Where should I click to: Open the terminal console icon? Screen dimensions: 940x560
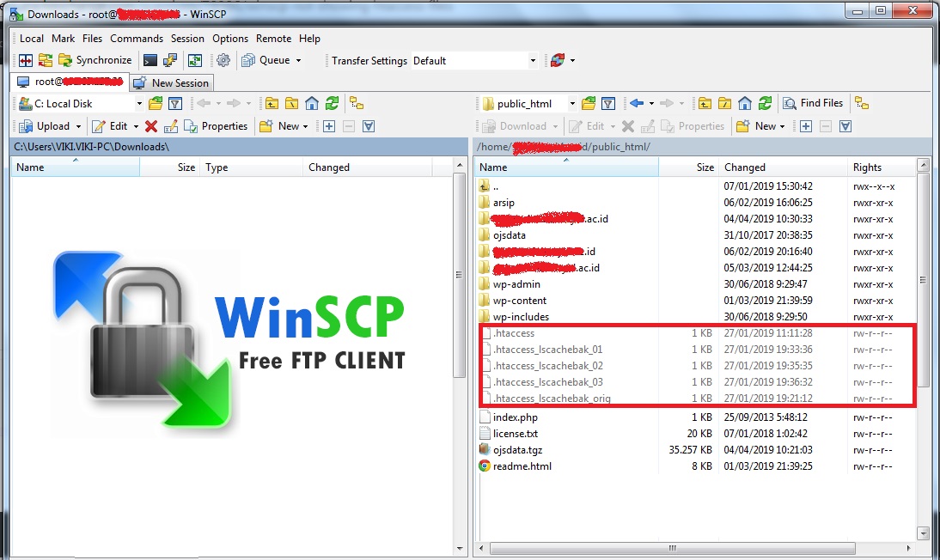pyautogui.click(x=150, y=60)
